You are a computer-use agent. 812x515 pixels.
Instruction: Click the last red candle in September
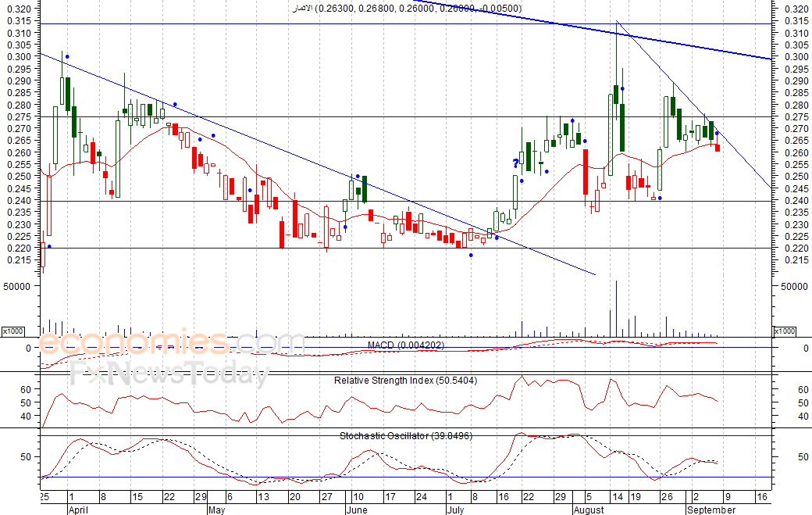click(x=718, y=148)
